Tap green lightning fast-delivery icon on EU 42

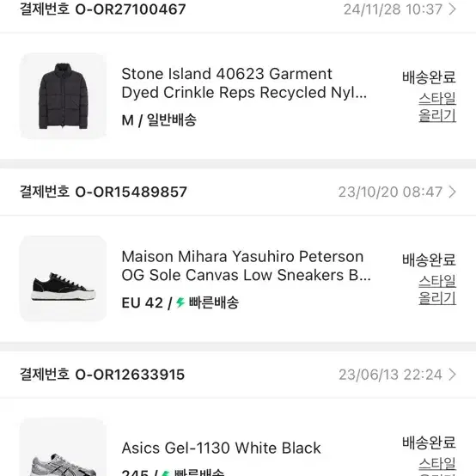point(180,302)
